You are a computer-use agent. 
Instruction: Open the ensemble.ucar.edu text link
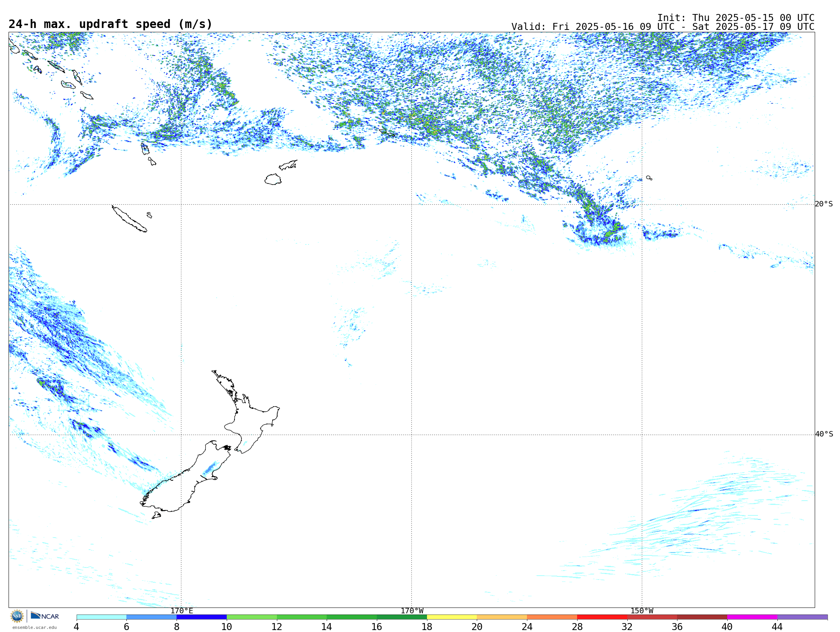(x=34, y=627)
